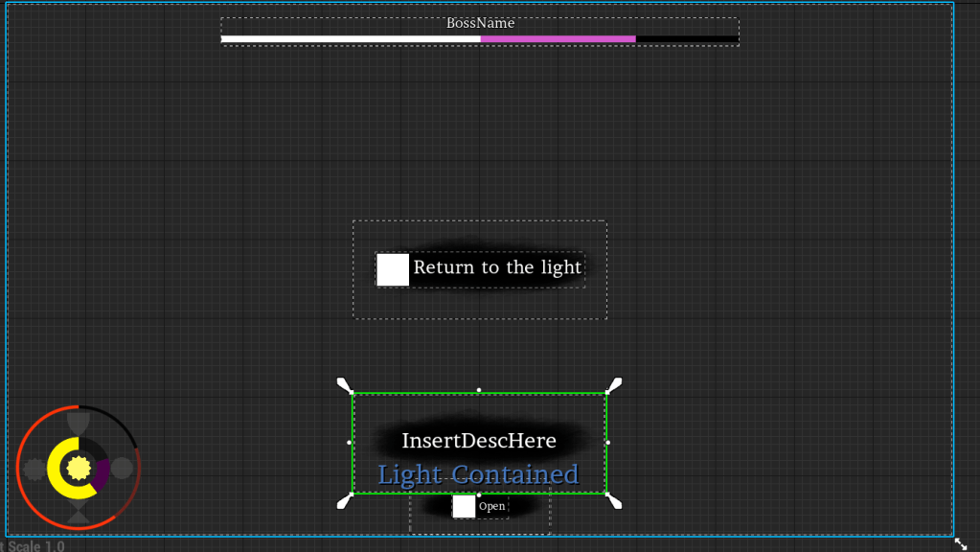Click the Open prompt label
The image size is (980, 552).
pos(491,506)
